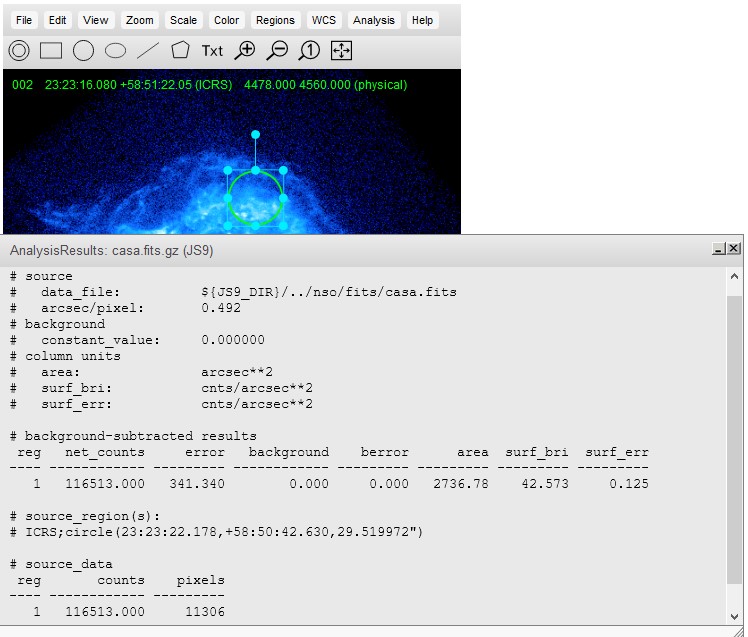
Task: Click the zoom out magnifier icon
Action: click(x=277, y=50)
